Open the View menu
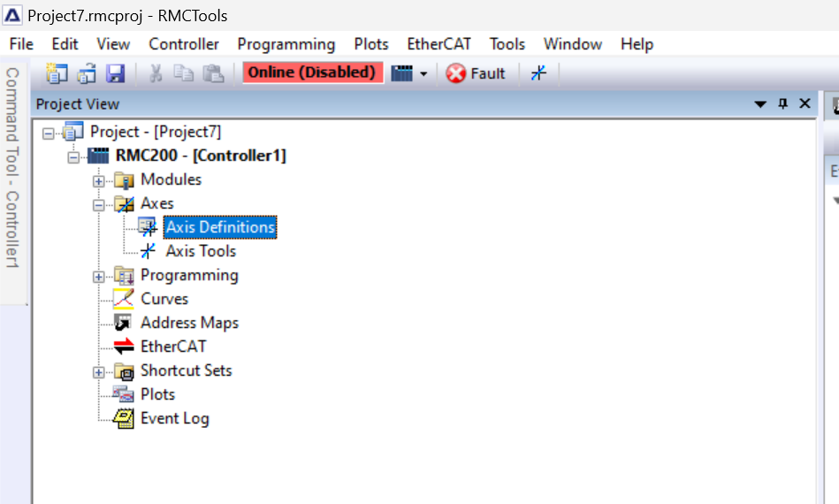 [113, 44]
